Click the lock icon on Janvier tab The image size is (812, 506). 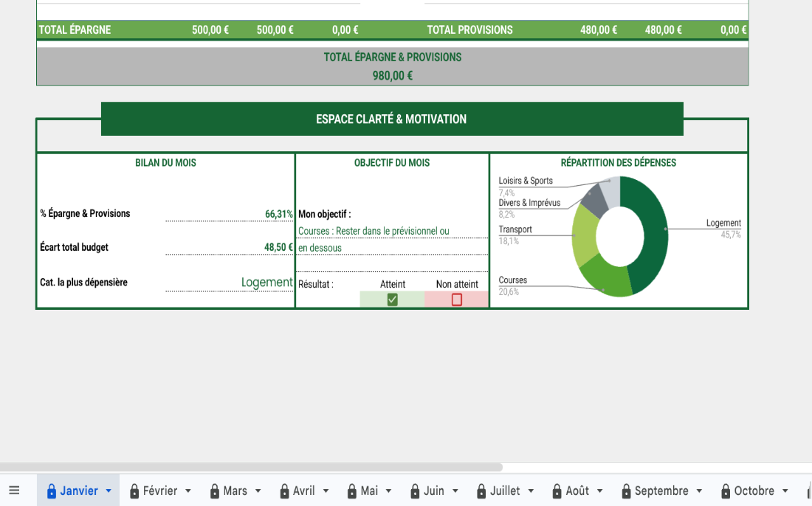pos(52,491)
